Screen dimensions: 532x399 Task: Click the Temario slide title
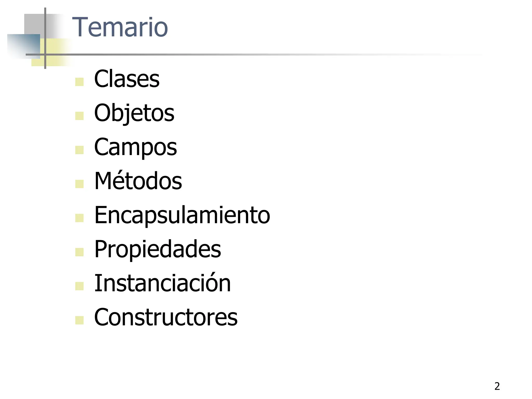(120, 27)
